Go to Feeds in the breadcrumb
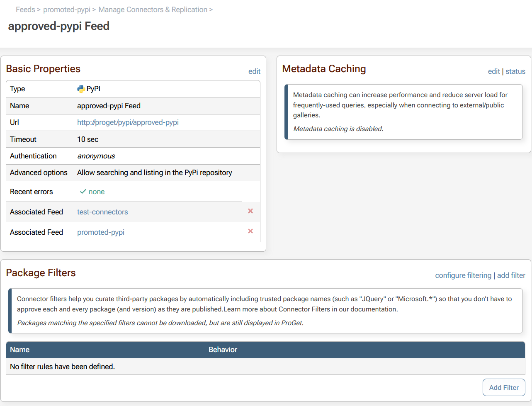 [25, 10]
